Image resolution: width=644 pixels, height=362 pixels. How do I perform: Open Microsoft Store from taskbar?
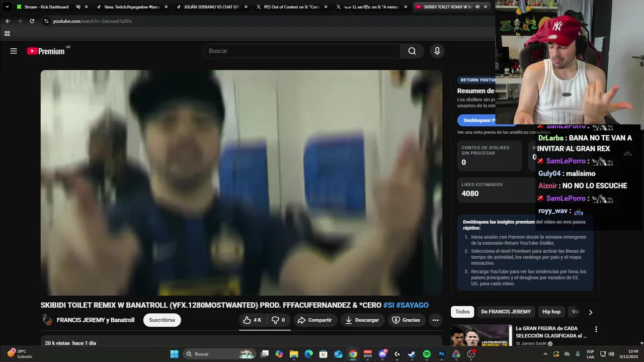[324, 354]
